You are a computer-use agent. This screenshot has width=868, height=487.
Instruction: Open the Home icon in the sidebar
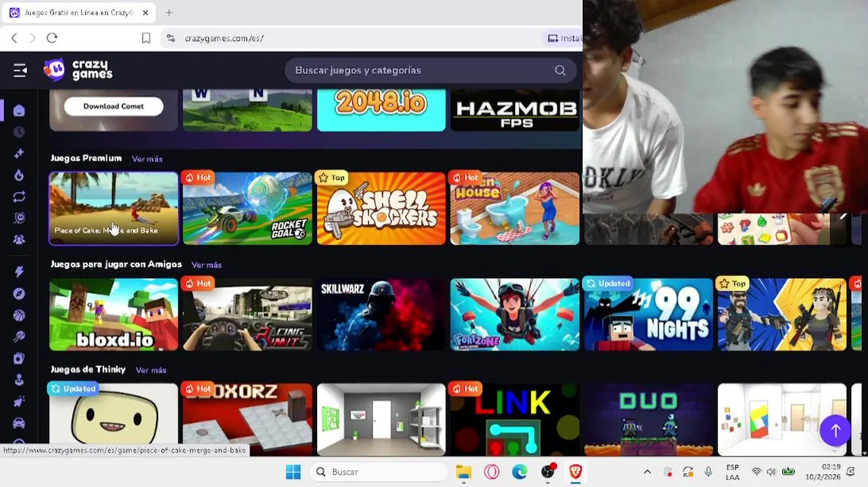pyautogui.click(x=19, y=110)
